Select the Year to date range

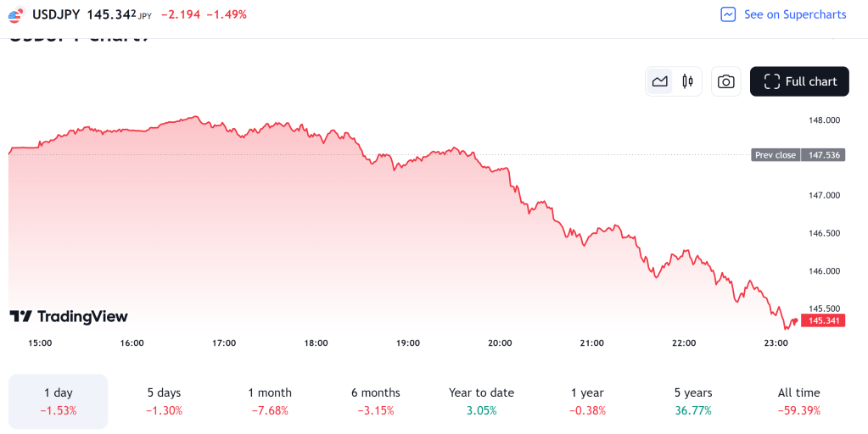click(481, 401)
